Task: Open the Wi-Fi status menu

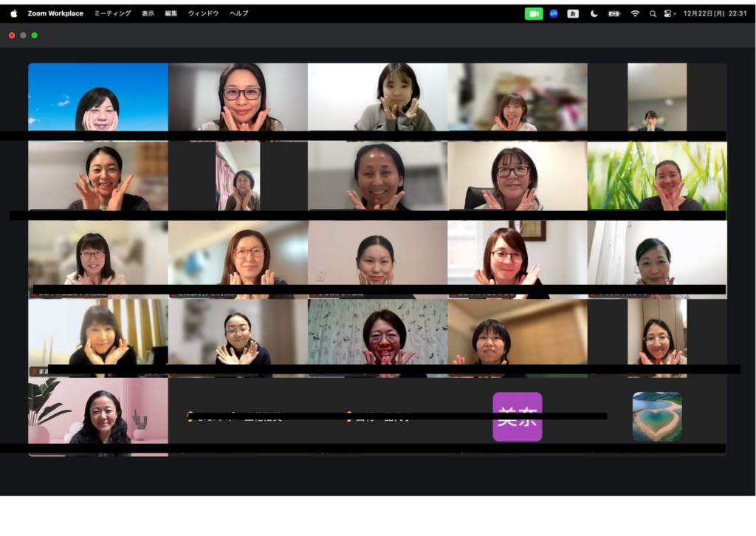Action: click(x=635, y=13)
